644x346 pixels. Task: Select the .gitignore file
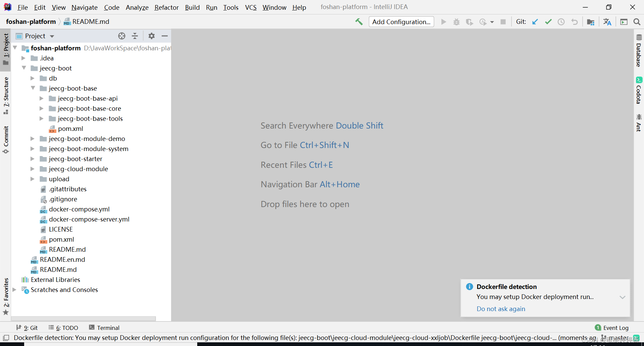tap(63, 199)
